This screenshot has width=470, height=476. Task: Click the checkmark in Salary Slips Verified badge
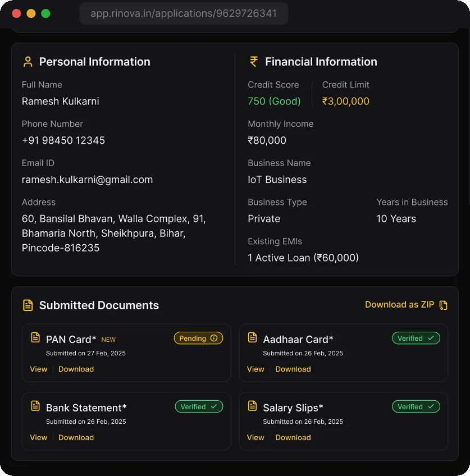pyautogui.click(x=431, y=406)
